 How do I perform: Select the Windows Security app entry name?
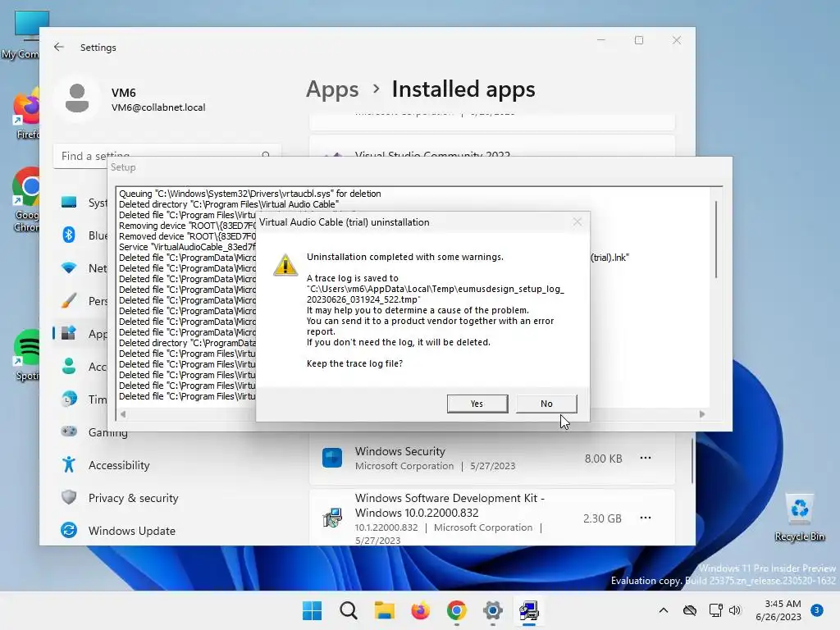[399, 451]
